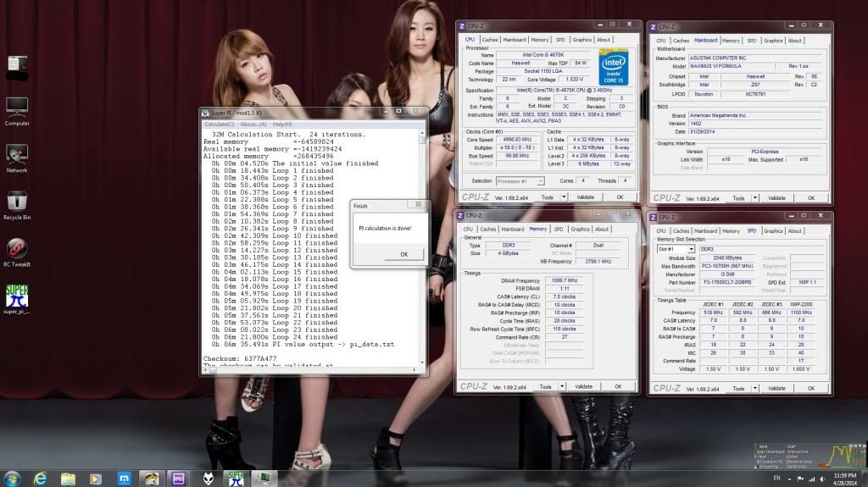Viewport: 868px width, 487px height.
Task: Click the Part Number field F3-17600CL7-2GBPIS
Action: click(727, 282)
